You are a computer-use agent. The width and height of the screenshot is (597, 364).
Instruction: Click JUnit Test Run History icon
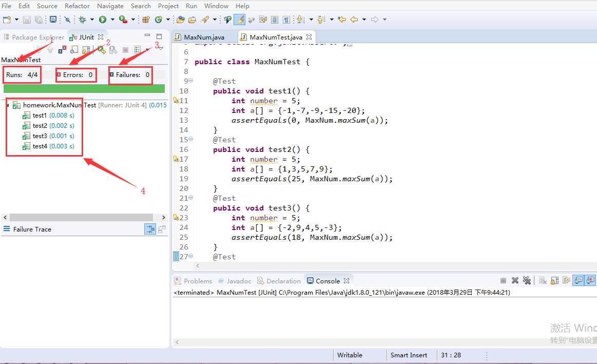click(x=138, y=49)
